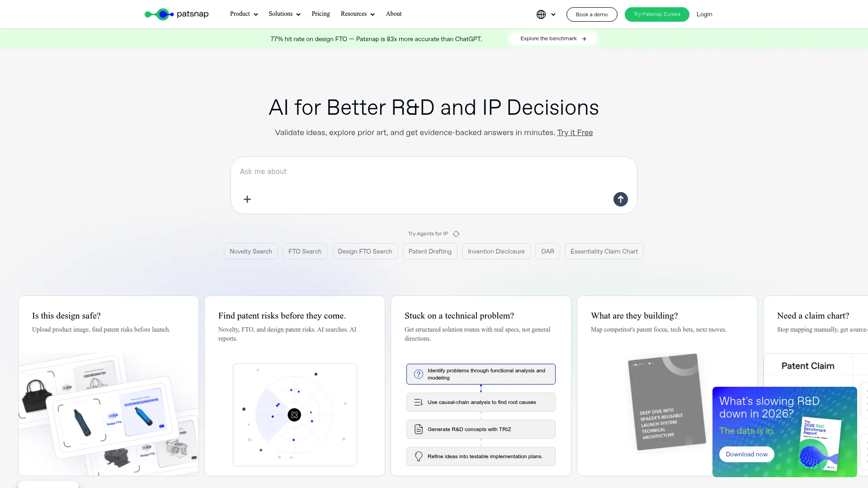
Task: Open the Login page
Action: point(704,14)
